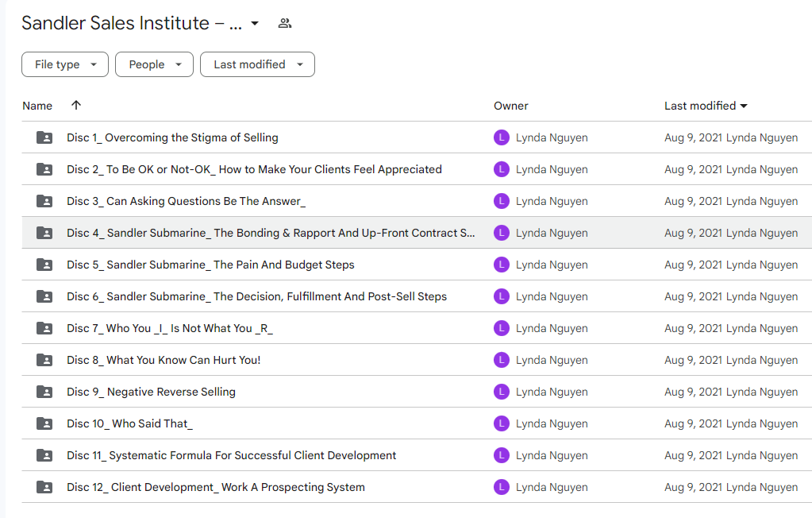Click Aug 9, 2021 date for Disc 11
Image resolution: width=812 pixels, height=518 pixels.
(694, 455)
